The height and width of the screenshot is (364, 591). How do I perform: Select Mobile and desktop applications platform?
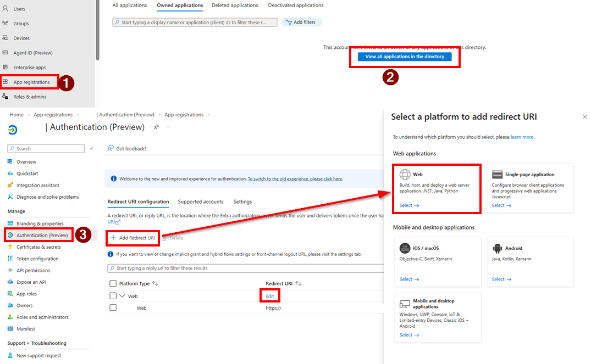(x=438, y=318)
